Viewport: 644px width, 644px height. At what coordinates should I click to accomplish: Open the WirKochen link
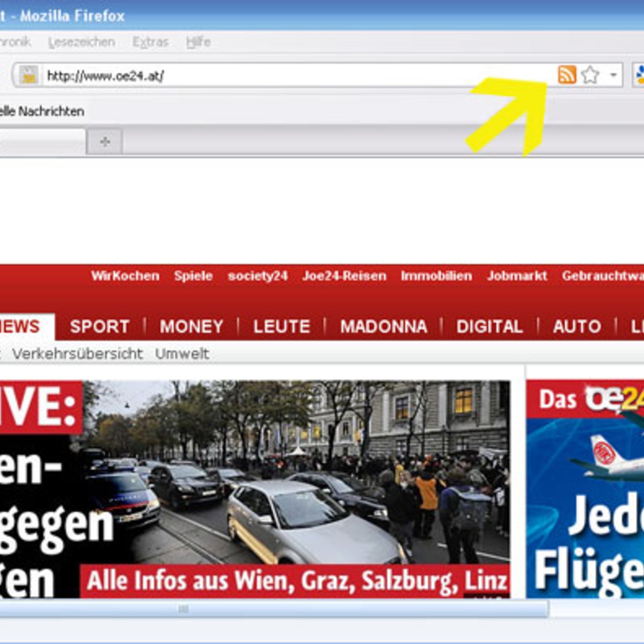[125, 276]
